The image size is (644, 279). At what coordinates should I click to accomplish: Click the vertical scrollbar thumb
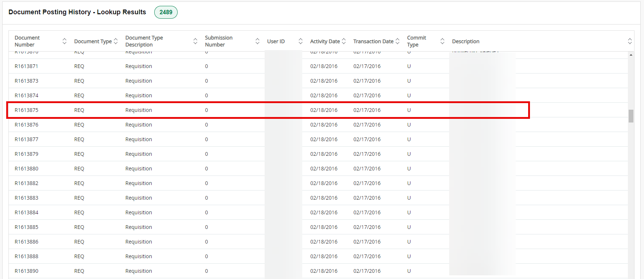[x=631, y=116]
